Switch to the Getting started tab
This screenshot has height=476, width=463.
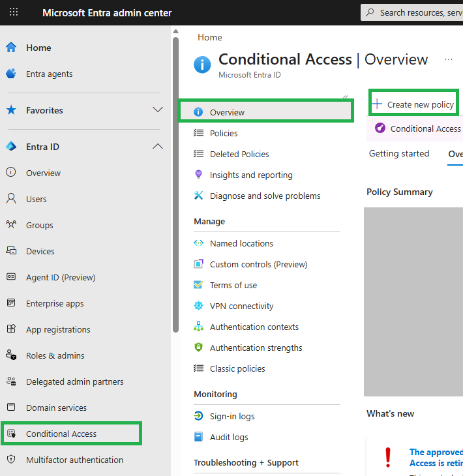pyautogui.click(x=399, y=154)
